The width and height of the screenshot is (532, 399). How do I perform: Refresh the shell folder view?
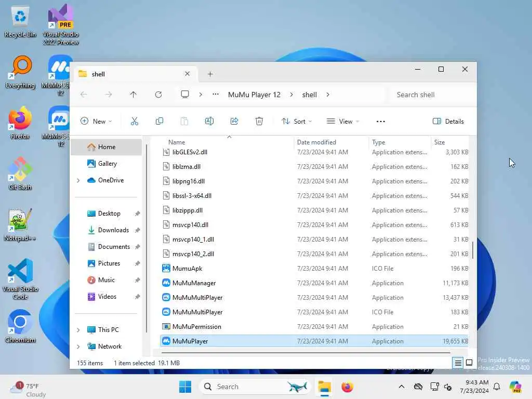pyautogui.click(x=158, y=95)
